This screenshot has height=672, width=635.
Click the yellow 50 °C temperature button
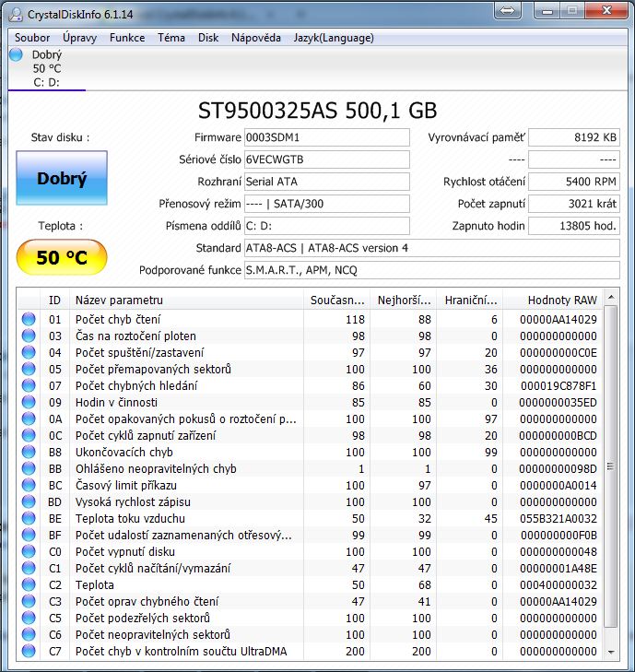pyautogui.click(x=62, y=257)
